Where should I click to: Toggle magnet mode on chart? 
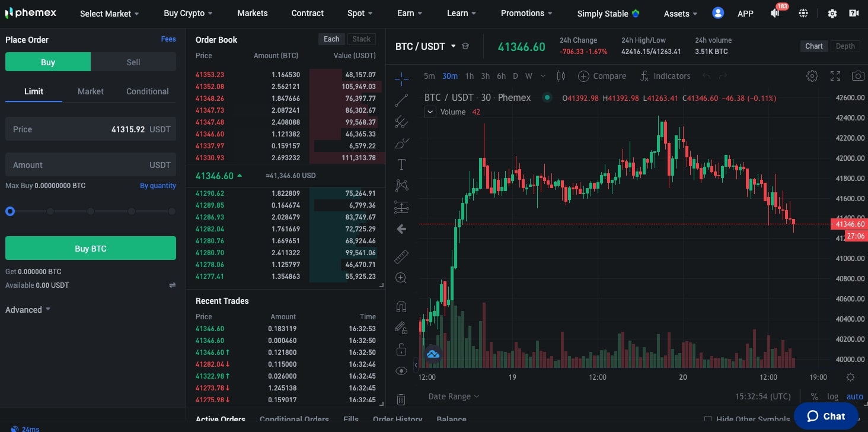click(401, 306)
